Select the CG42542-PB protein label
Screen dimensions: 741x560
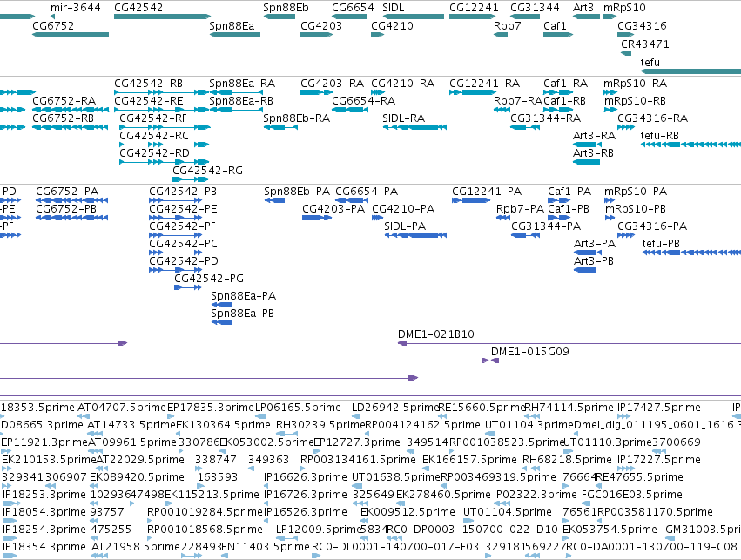point(183,192)
